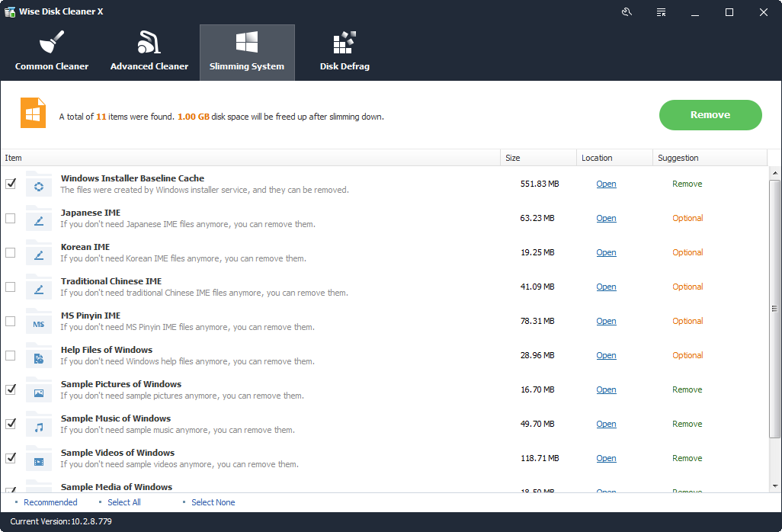Click the 'Help Files of Windows' title
The width and height of the screenshot is (782, 532).
[107, 350]
